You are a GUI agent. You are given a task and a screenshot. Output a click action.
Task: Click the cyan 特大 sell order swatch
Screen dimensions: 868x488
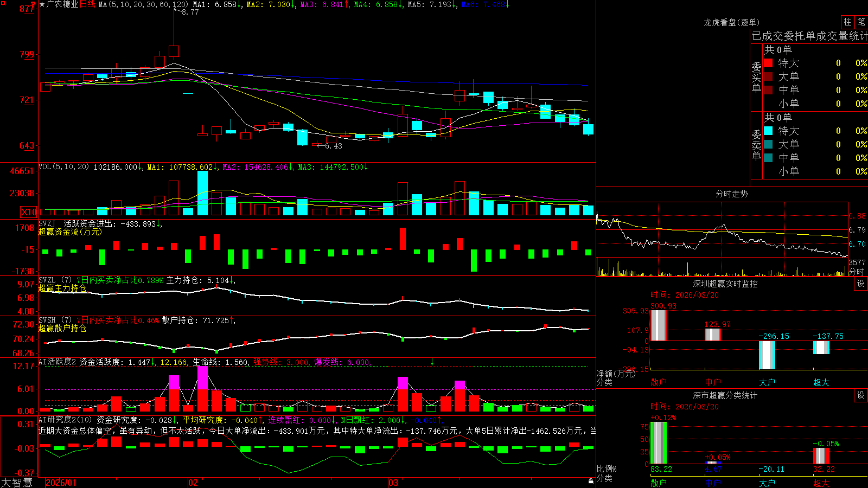coord(768,131)
